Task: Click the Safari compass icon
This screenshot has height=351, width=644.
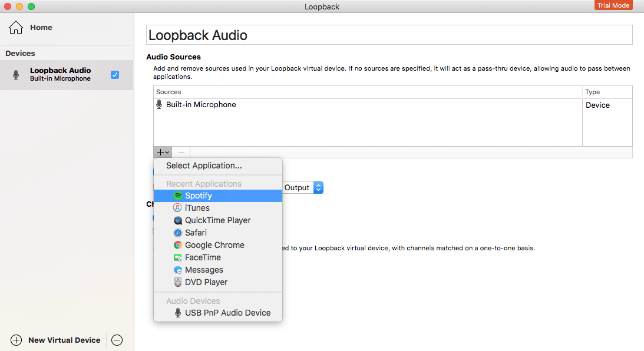Action: click(x=177, y=233)
